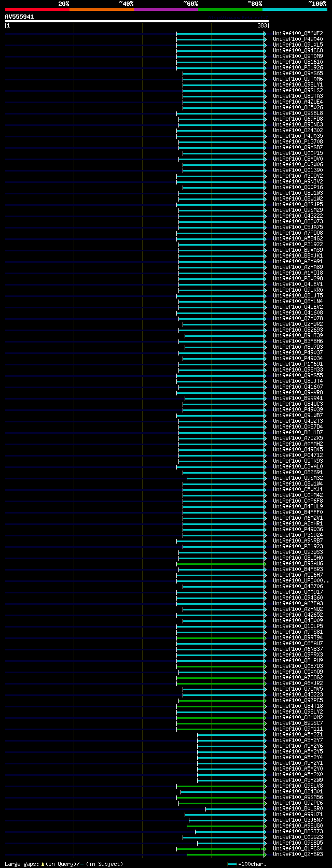Click the green ~80% legend bar
Image resolution: width=332 pixels, height=868 pixels.
(x=230, y=9)
